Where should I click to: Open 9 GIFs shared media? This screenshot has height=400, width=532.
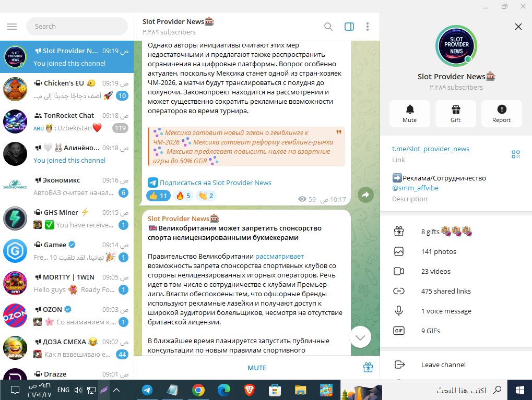click(456, 331)
